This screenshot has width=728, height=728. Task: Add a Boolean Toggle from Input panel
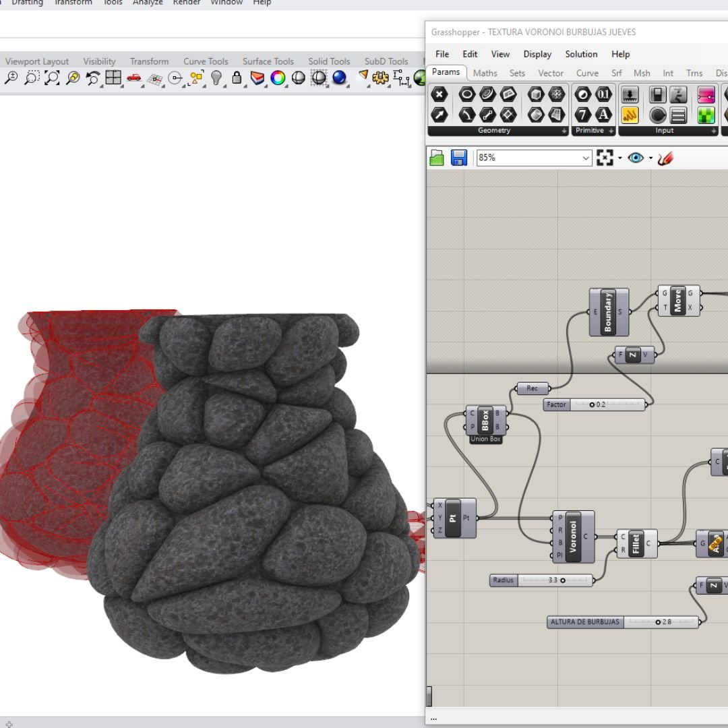(x=657, y=95)
